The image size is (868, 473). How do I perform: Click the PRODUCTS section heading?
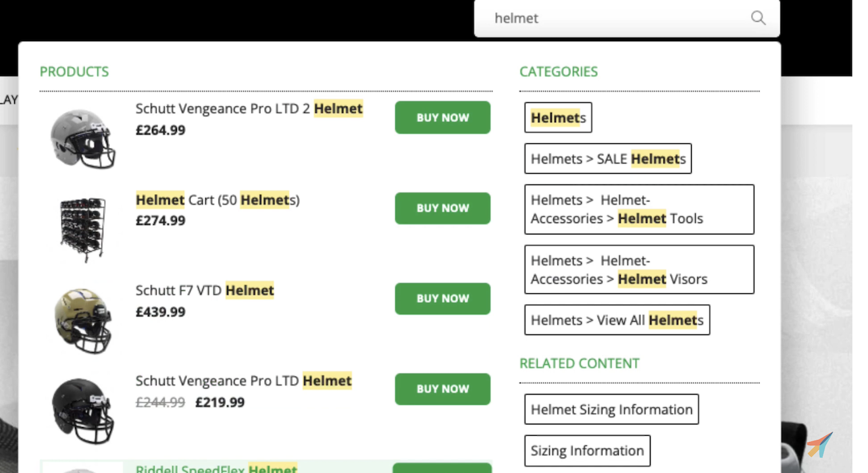click(74, 72)
